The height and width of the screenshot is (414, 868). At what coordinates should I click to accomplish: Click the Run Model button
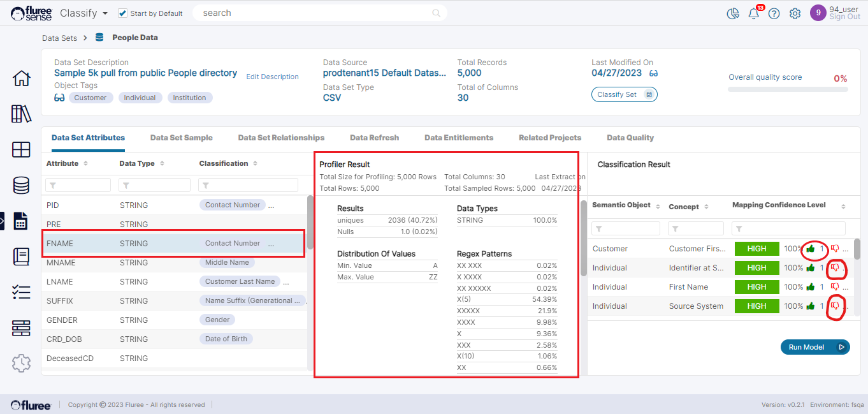point(814,347)
